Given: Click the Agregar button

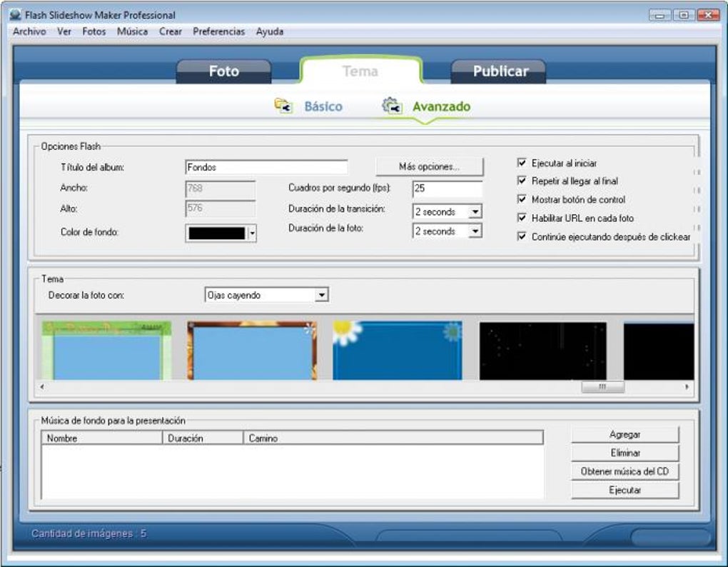Looking at the screenshot, I should click(625, 433).
